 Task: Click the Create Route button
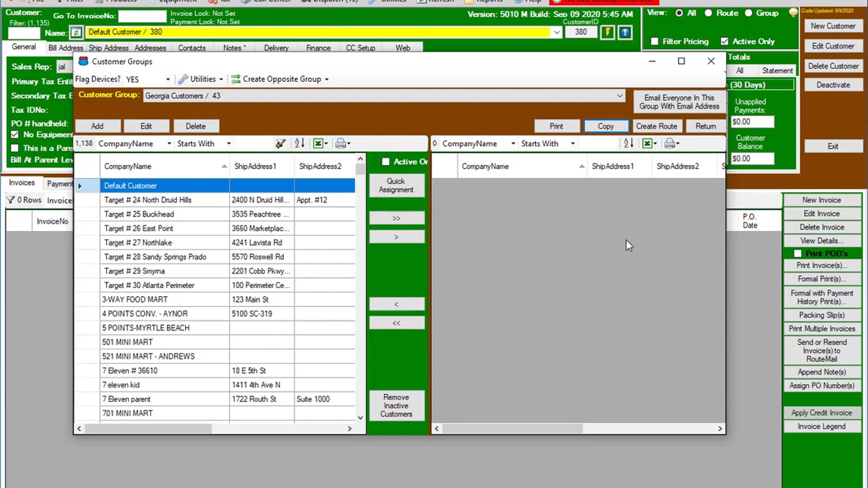click(656, 126)
